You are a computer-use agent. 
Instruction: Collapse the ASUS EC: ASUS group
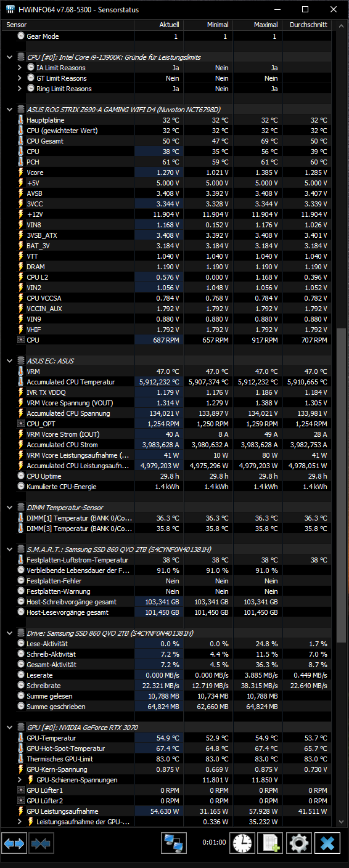[x=10, y=361]
